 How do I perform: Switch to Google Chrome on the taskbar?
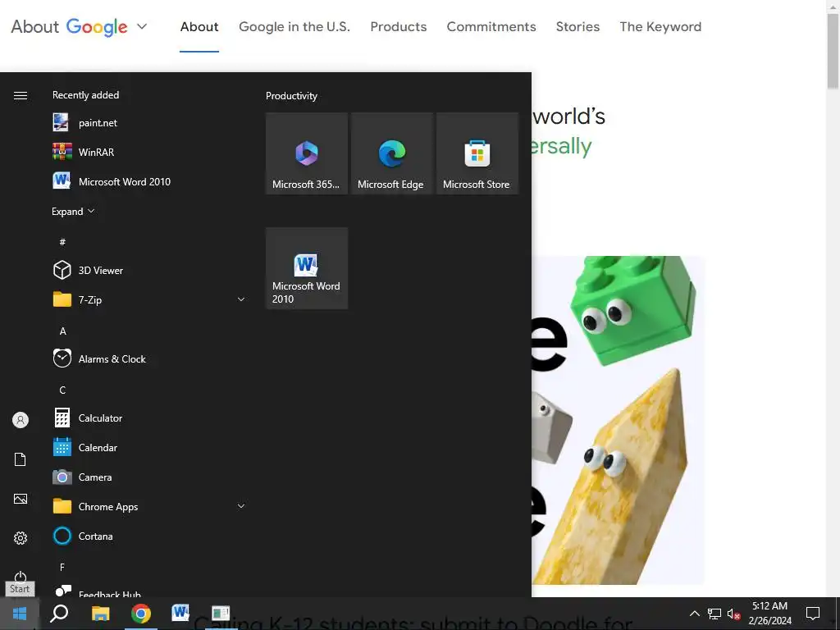coord(141,614)
